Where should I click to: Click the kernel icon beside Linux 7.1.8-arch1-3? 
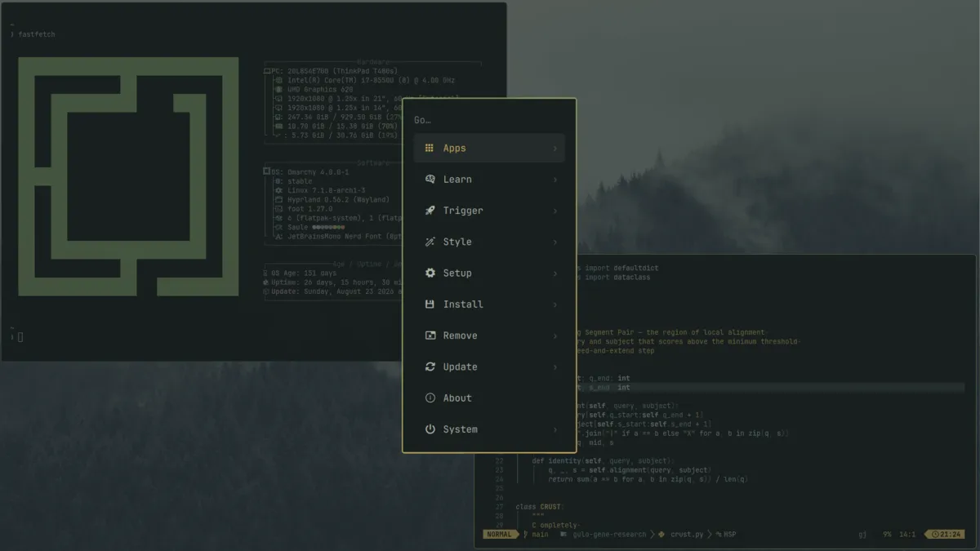pos(279,191)
